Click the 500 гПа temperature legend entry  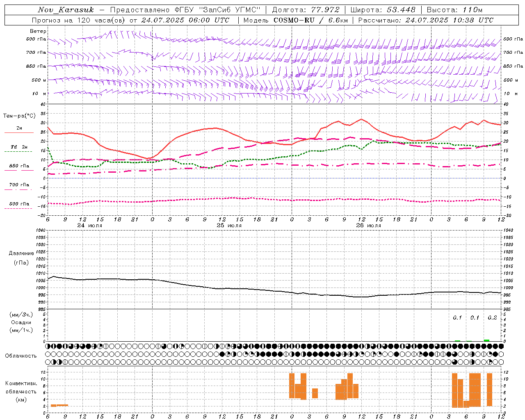(x=19, y=204)
